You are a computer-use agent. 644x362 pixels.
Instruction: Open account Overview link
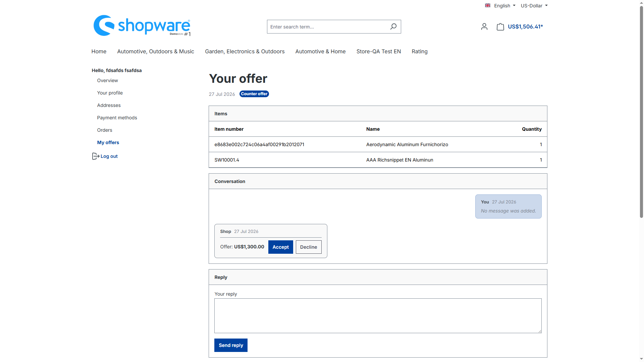(x=107, y=80)
